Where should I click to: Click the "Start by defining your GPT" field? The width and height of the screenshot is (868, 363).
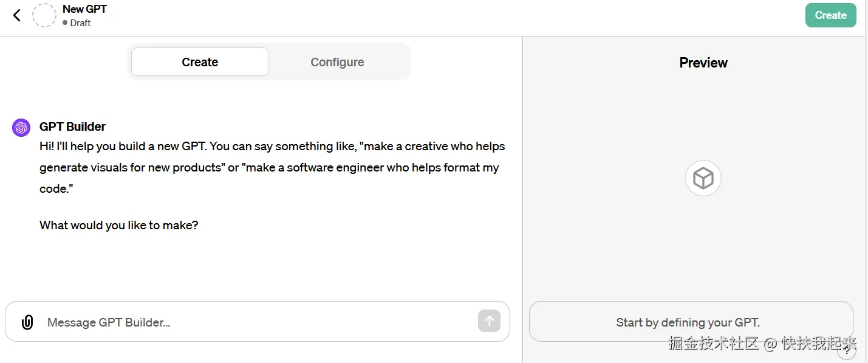point(688,322)
